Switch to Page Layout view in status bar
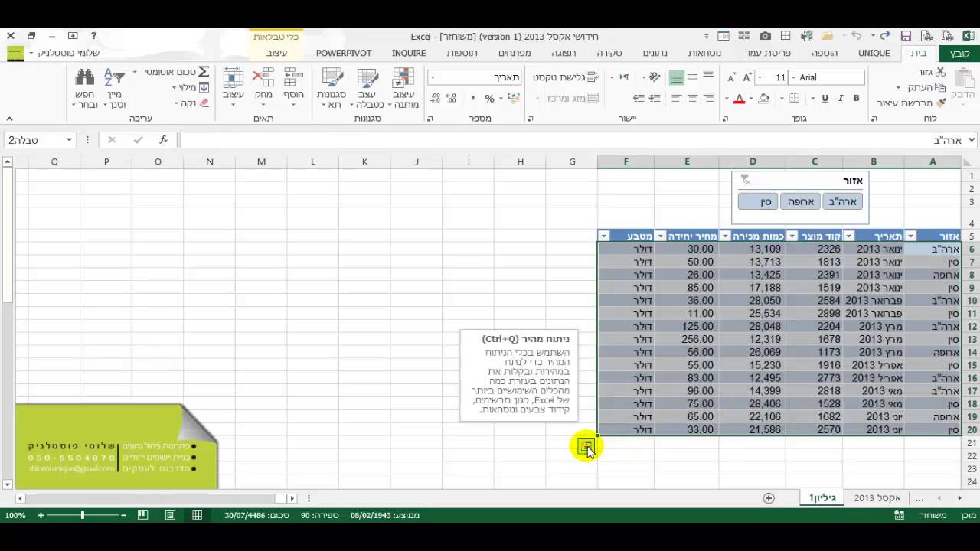Image resolution: width=980 pixels, height=551 pixels. coord(171,516)
